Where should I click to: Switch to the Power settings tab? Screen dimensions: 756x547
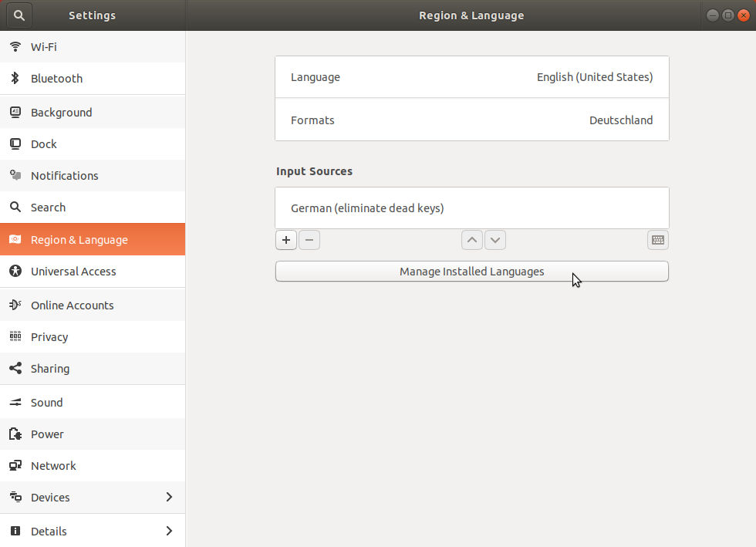pos(47,434)
